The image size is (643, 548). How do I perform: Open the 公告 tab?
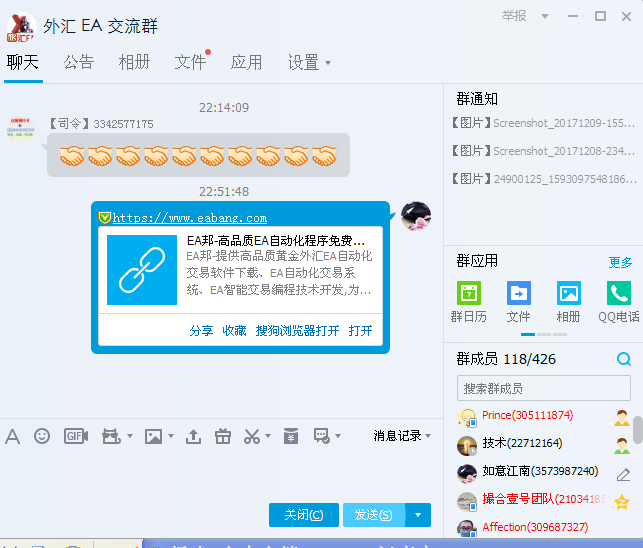tap(79, 62)
